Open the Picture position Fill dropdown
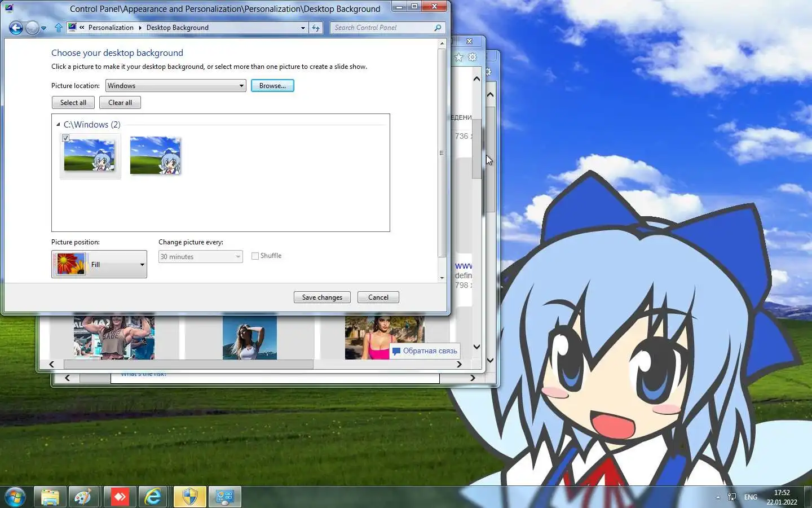 click(x=99, y=264)
